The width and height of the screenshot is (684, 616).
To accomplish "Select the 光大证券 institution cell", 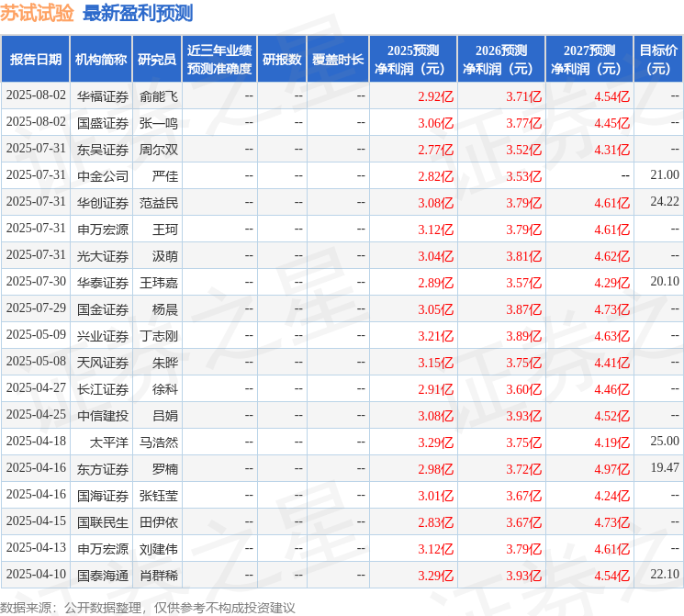I will pos(103,256).
